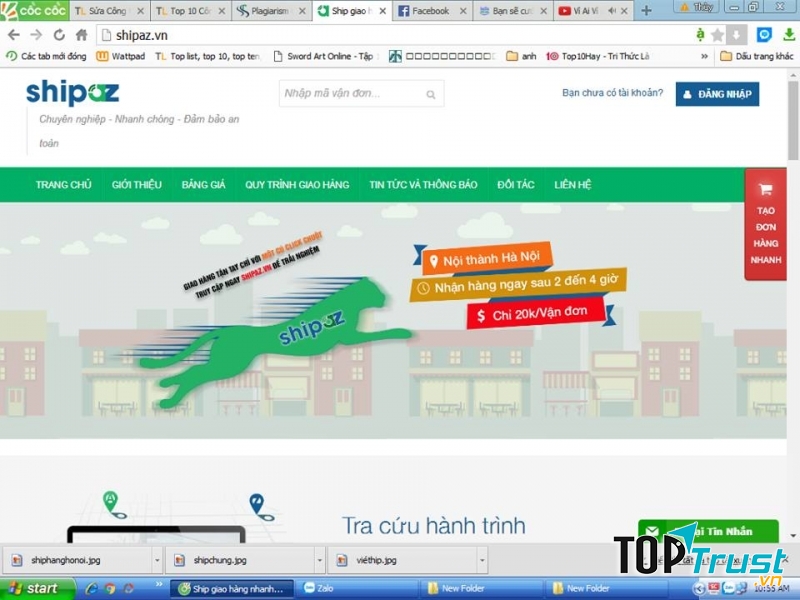
Task: Click the cart icon on TẠO ĐƠN HÀNG NHANH
Action: [765, 188]
